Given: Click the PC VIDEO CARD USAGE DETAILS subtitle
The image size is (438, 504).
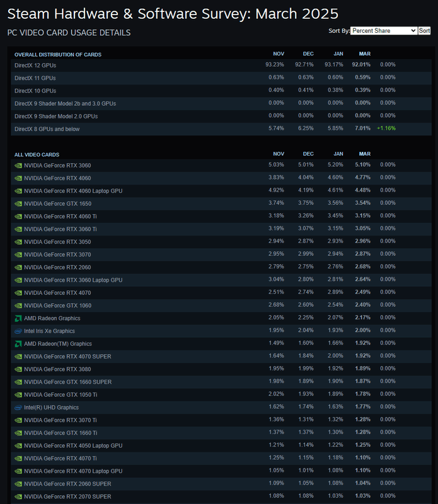Looking at the screenshot, I should [69, 33].
